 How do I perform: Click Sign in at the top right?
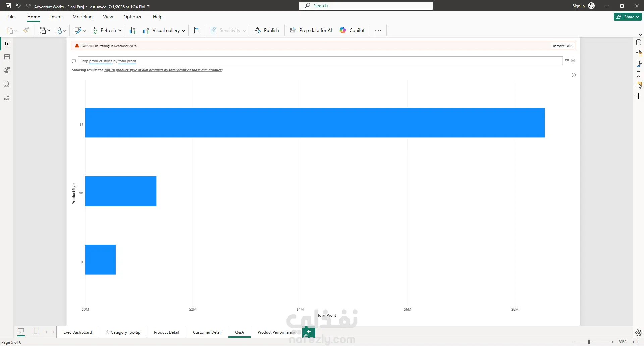pyautogui.click(x=578, y=6)
